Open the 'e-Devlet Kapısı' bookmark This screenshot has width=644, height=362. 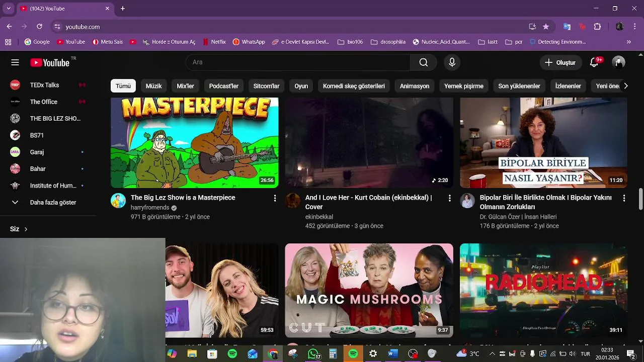tap(300, 42)
